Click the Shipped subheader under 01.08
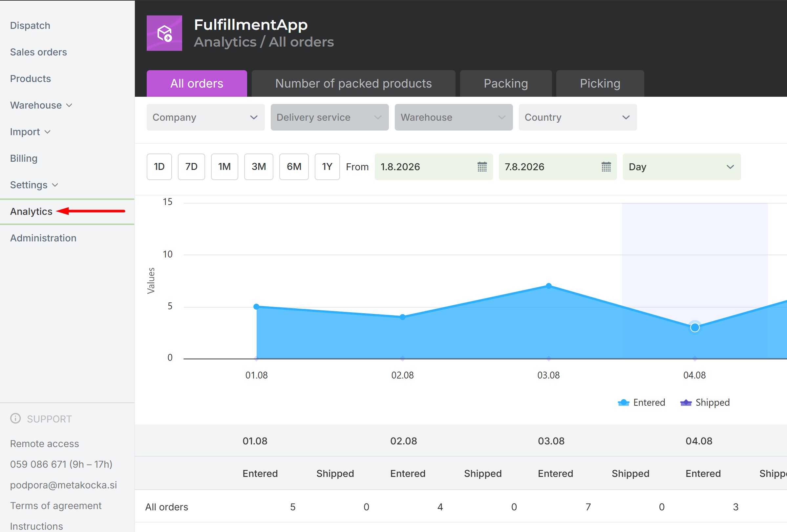Viewport: 787px width, 532px height. pos(335,473)
